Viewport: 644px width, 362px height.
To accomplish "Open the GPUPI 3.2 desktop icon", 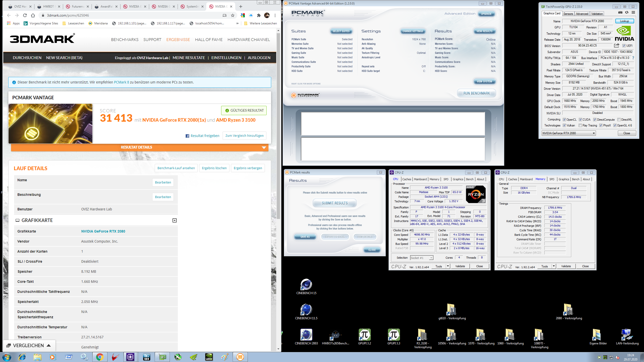I will (365, 337).
